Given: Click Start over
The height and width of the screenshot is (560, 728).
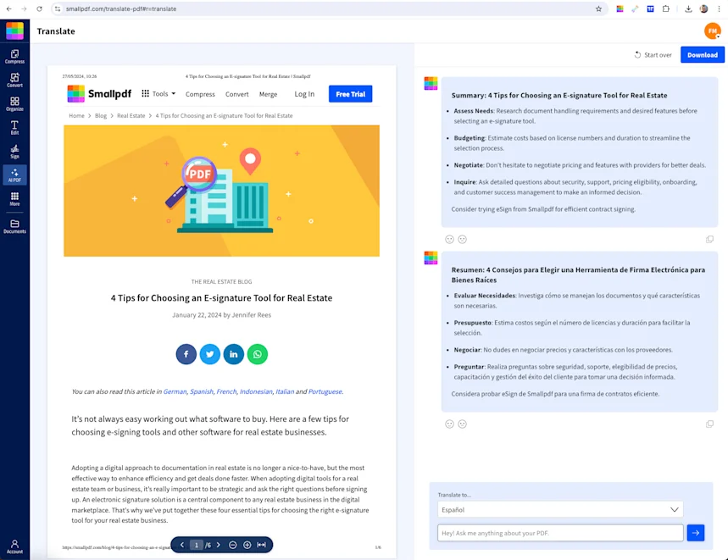Looking at the screenshot, I should click(x=653, y=55).
